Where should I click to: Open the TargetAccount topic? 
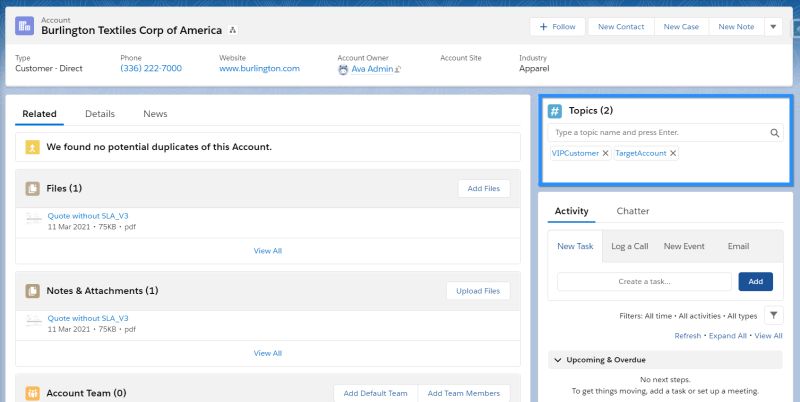641,153
